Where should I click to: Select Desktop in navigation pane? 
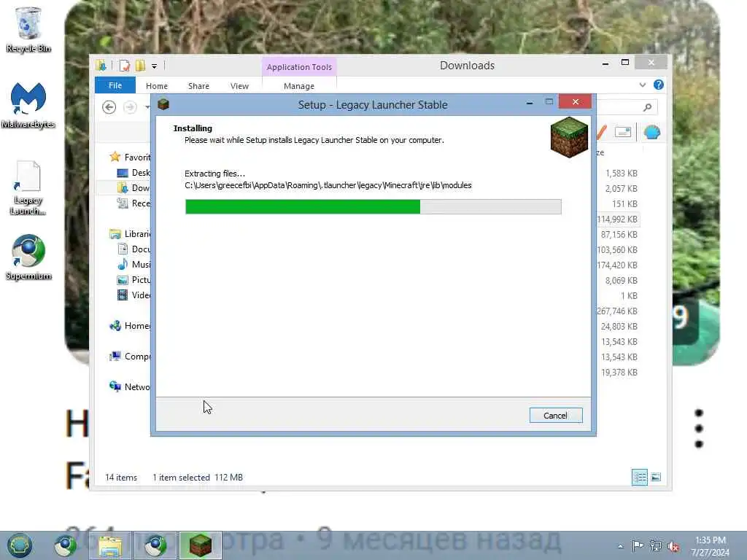pos(133,172)
